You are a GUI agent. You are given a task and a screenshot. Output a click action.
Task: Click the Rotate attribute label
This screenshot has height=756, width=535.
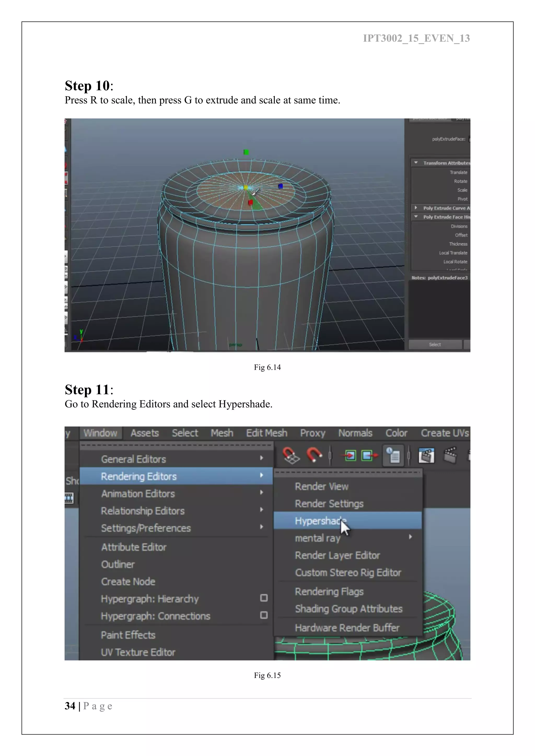[461, 181]
